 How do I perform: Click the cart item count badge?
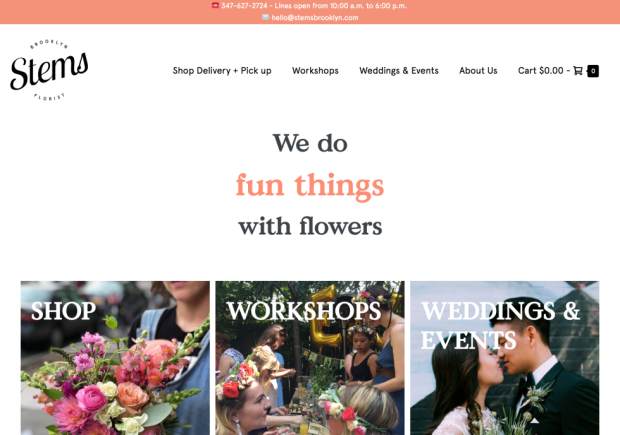point(593,71)
